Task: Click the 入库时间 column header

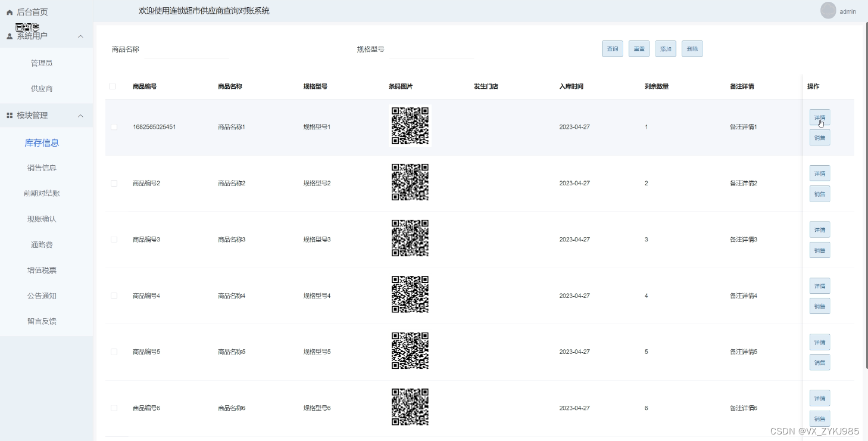Action: pyautogui.click(x=571, y=86)
